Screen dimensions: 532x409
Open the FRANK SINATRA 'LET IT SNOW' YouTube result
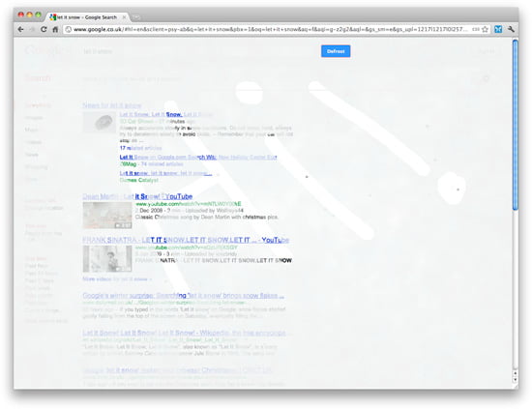(186, 240)
